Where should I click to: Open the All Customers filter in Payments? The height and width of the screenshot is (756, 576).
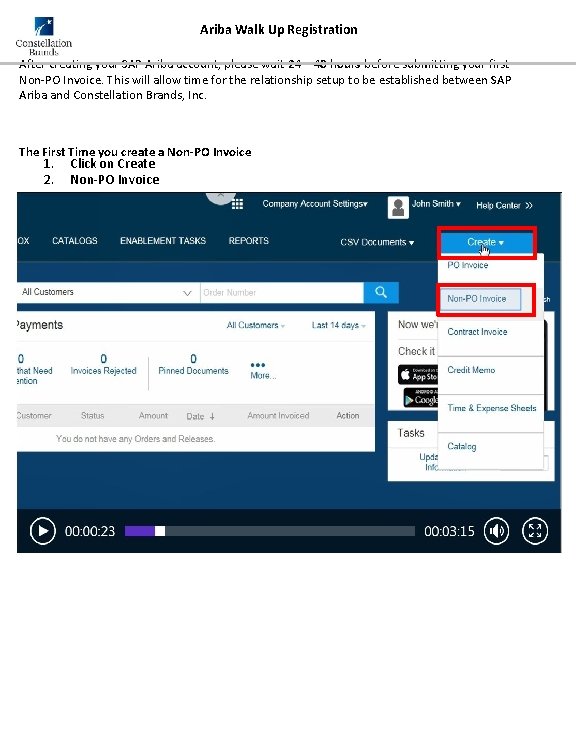pyautogui.click(x=255, y=325)
